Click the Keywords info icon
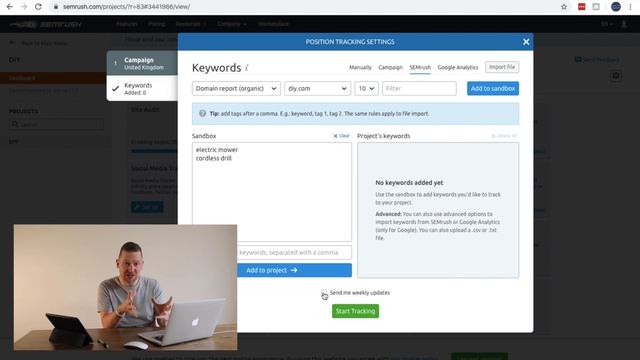Image resolution: width=640 pixels, height=360 pixels. pyautogui.click(x=247, y=68)
